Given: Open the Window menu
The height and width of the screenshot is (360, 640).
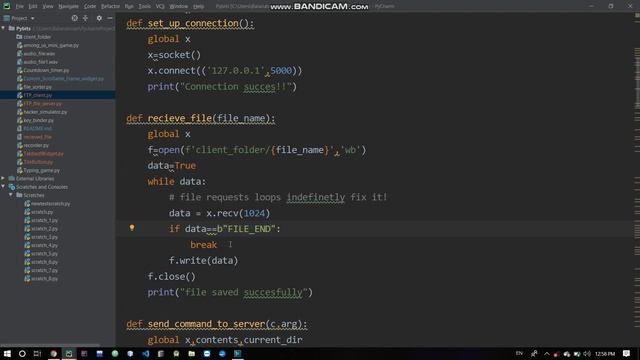Looking at the screenshot, I should click(x=178, y=7).
